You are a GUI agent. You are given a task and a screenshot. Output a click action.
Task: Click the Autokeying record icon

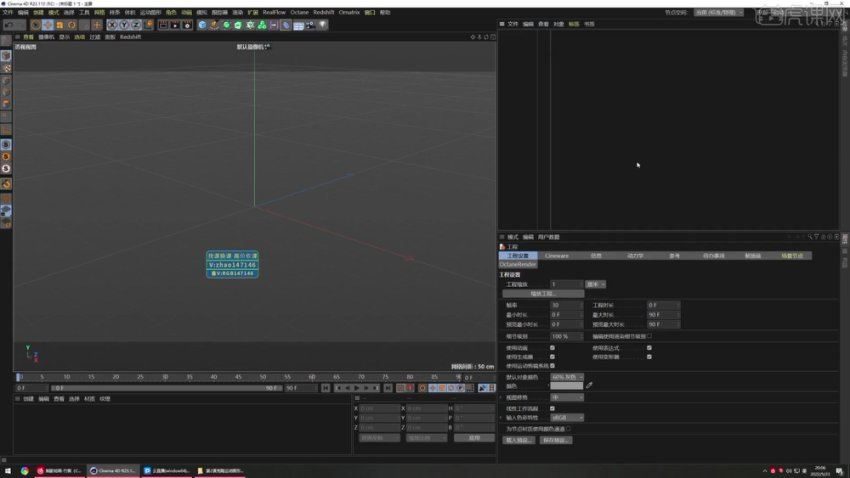coord(410,388)
